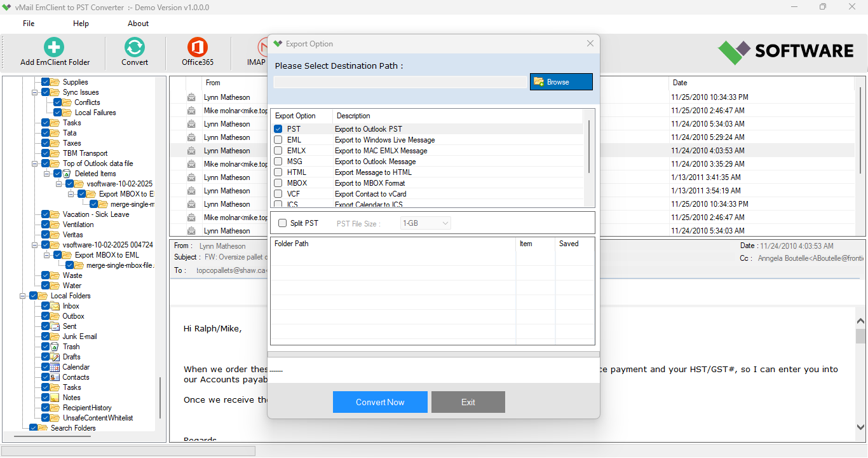
Task: Click the message body scroll down arrow
Action: 861,427
